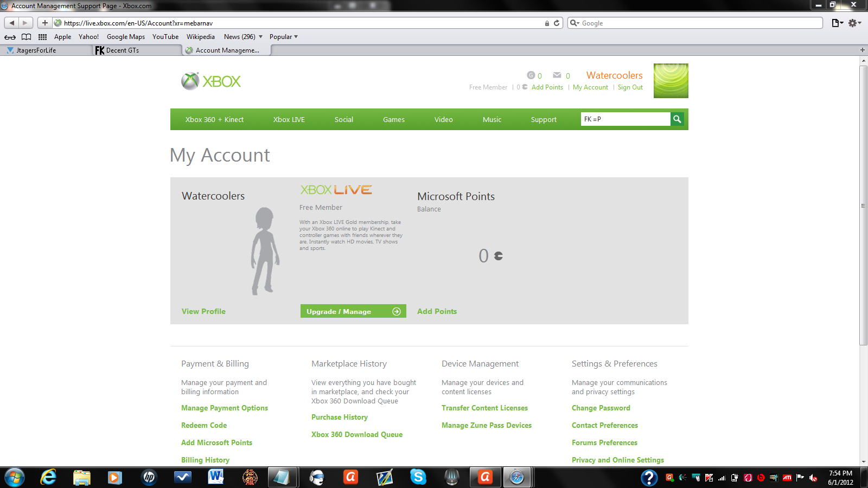
Task: Open the Xbox 360 + Kinect menu
Action: click(214, 120)
